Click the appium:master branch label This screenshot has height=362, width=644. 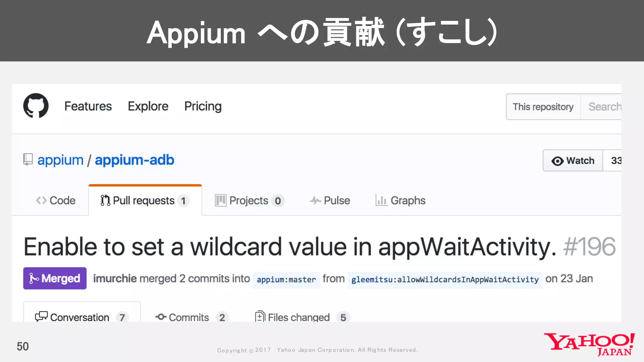click(286, 280)
